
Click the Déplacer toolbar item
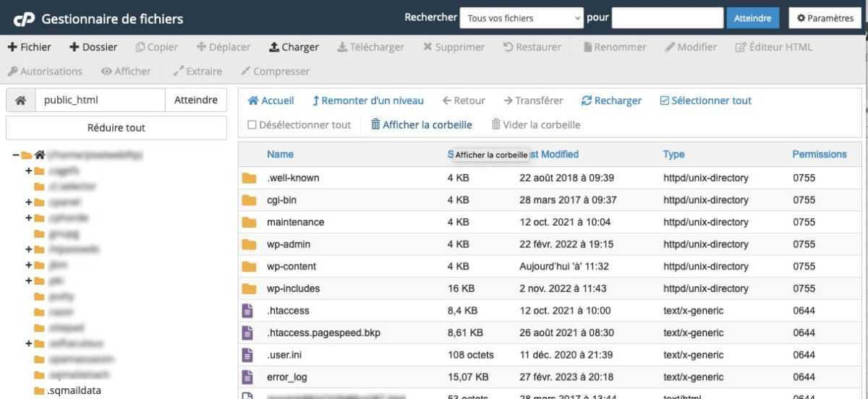click(x=224, y=47)
